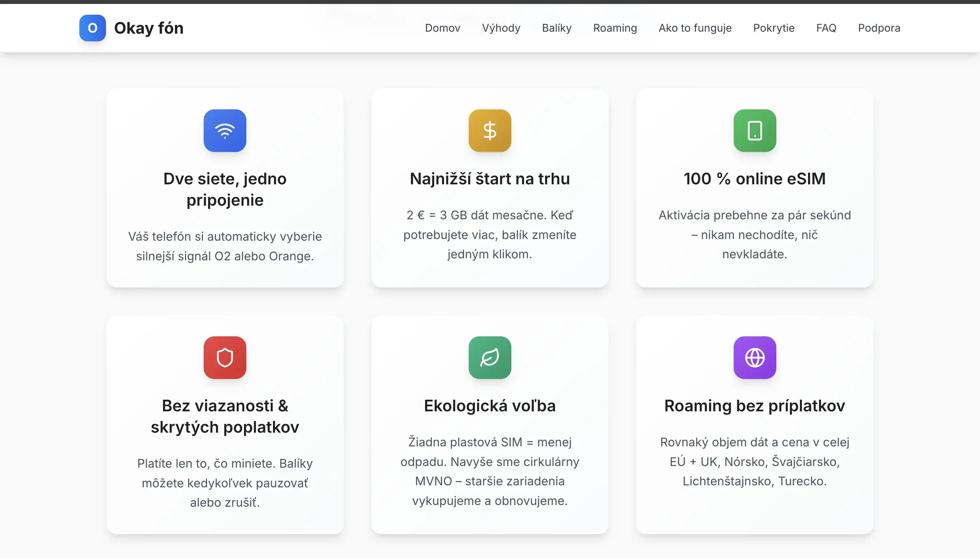The height and width of the screenshot is (558, 980).
Task: Open the Domov navigation link
Action: tap(442, 28)
